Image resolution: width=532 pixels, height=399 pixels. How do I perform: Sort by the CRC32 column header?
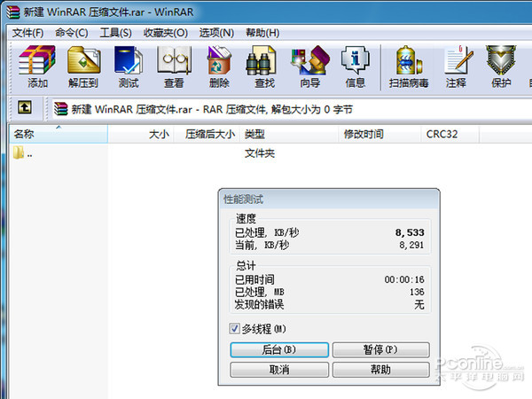(x=450, y=134)
